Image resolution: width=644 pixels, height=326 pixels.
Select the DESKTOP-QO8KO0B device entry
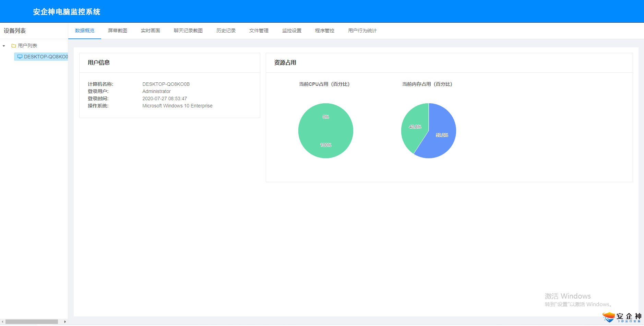pos(41,57)
